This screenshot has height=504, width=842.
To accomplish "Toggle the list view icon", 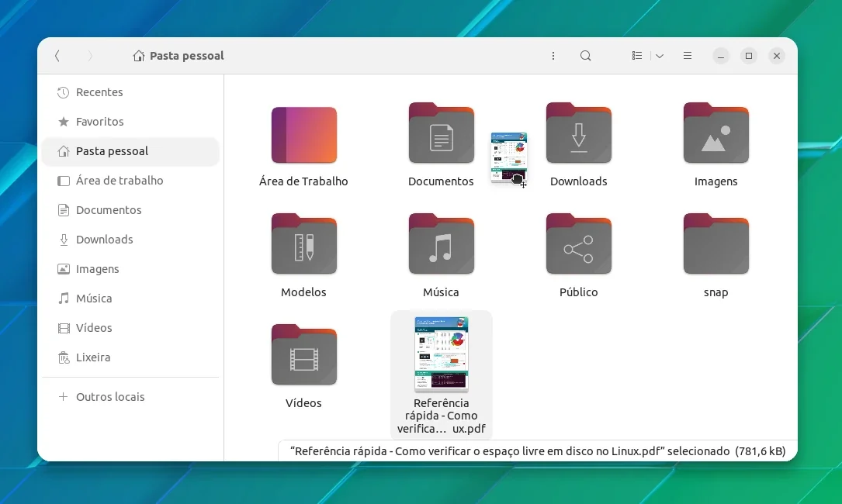I will click(637, 56).
